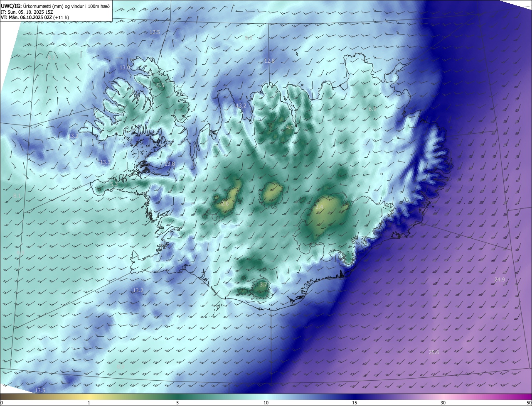Click the 8.1 value label
Image resolution: width=532 pixels, height=406 pixels.
click(x=17, y=196)
